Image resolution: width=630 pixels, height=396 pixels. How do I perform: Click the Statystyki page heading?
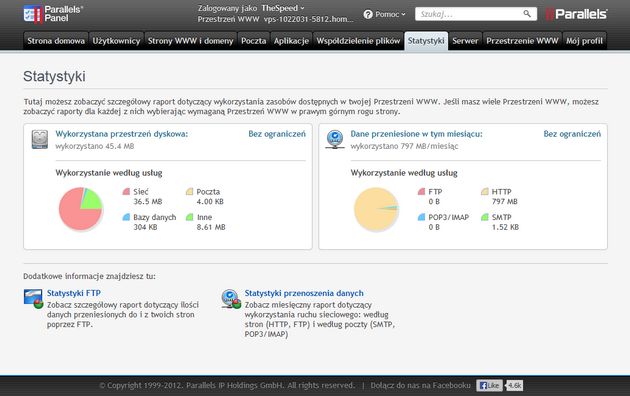[54, 76]
